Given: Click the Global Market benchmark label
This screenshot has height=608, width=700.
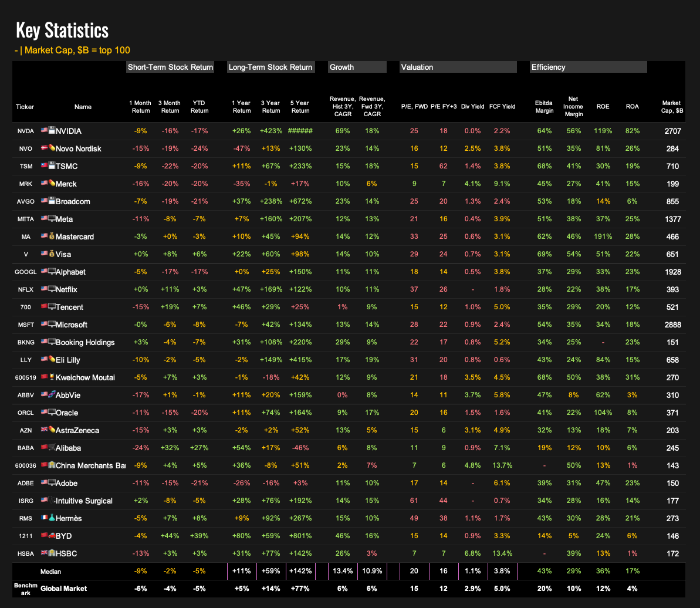Looking at the screenshot, I should (x=63, y=589).
